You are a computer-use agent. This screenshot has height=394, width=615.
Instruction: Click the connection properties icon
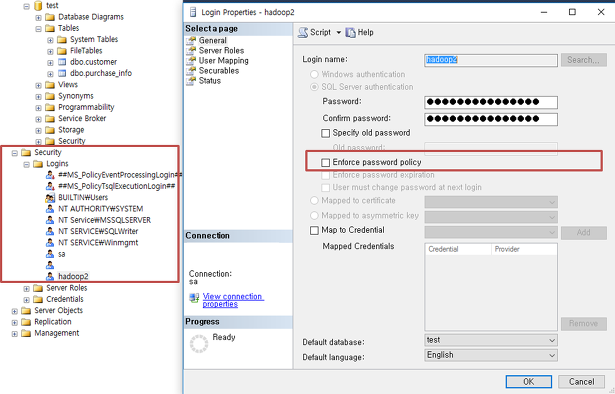click(194, 298)
